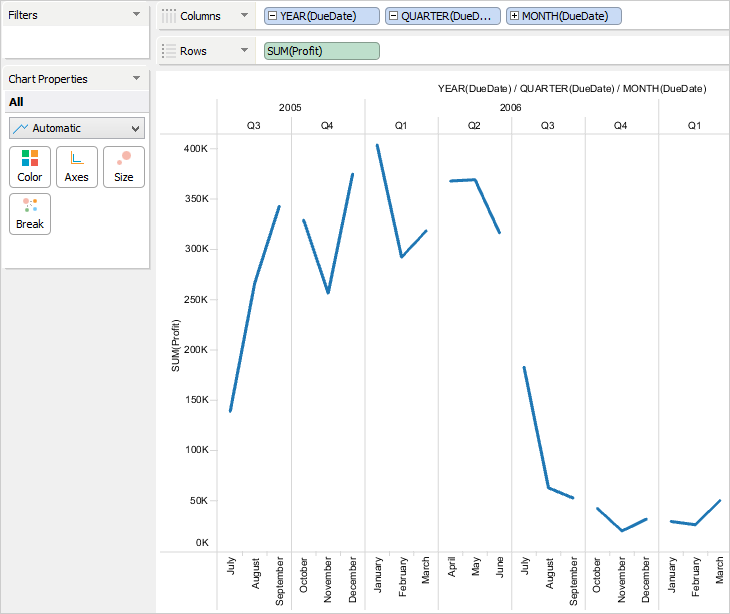
Task: Click the May month label
Action: point(476,566)
